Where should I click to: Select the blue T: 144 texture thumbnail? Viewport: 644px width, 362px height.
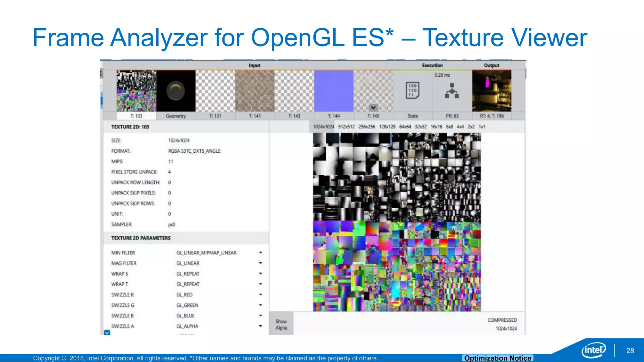point(334,91)
